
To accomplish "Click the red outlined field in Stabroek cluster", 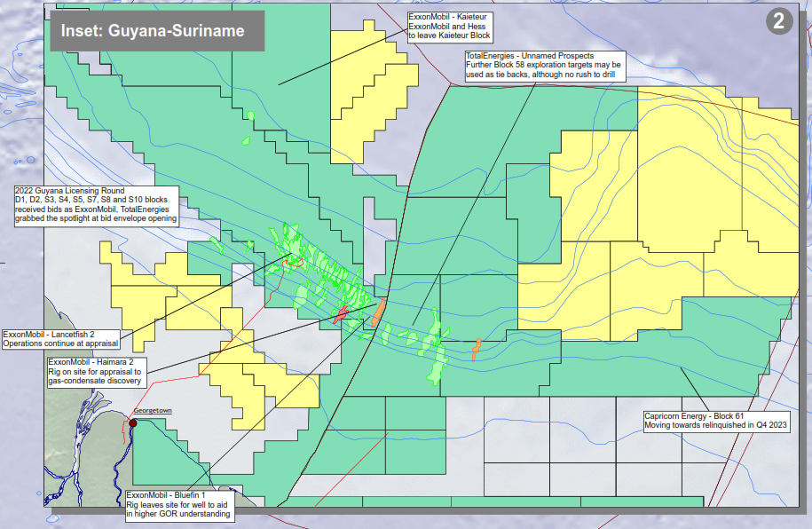I will point(292,263).
